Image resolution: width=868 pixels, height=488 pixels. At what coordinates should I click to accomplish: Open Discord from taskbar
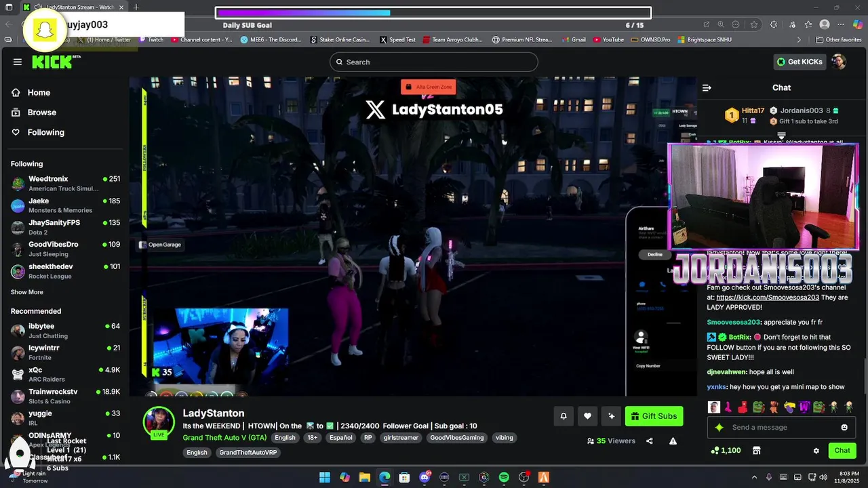coord(425,477)
